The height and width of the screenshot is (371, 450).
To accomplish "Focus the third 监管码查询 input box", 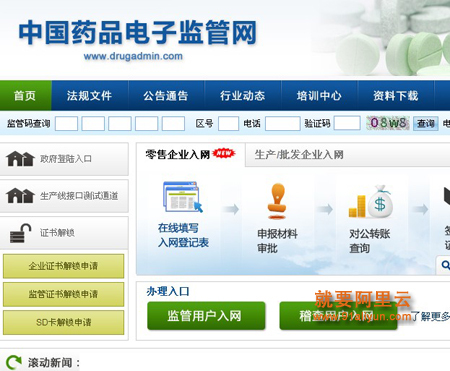I will pos(120,123).
